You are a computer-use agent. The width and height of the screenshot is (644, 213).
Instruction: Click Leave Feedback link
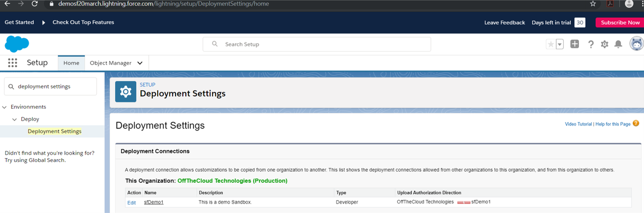click(504, 22)
